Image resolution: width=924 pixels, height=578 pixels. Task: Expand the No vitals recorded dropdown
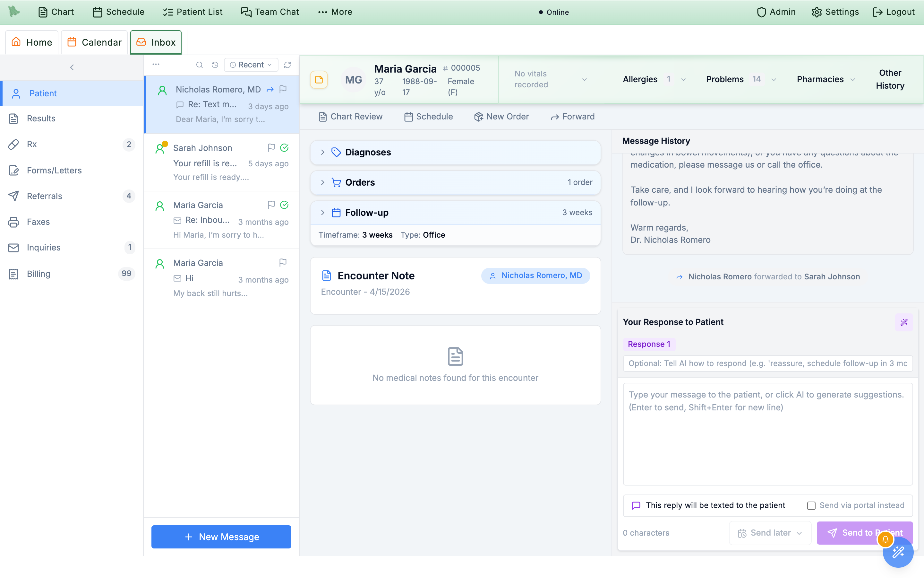[x=551, y=79]
